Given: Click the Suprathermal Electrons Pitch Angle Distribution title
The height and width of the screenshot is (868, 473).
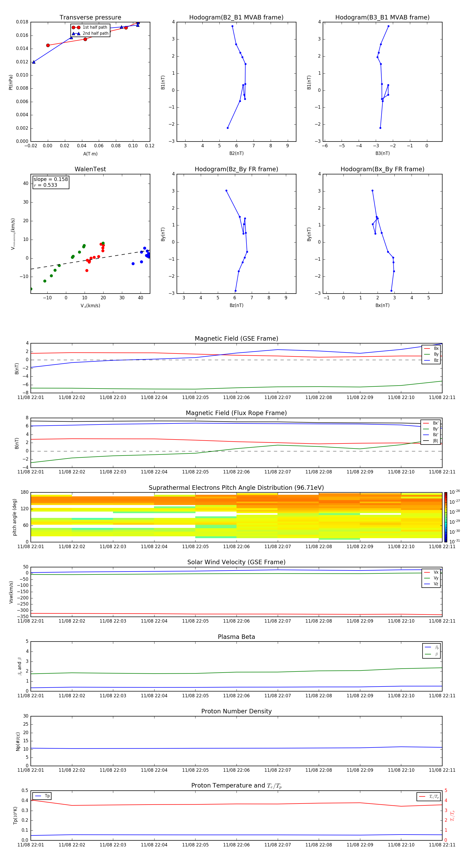Looking at the screenshot, I should [x=236, y=488].
